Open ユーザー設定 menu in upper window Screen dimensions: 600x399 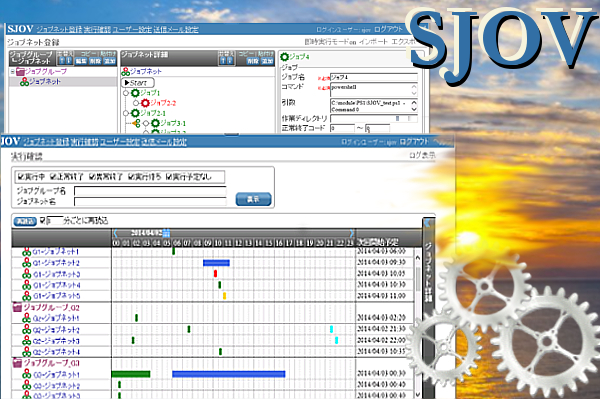132,29
